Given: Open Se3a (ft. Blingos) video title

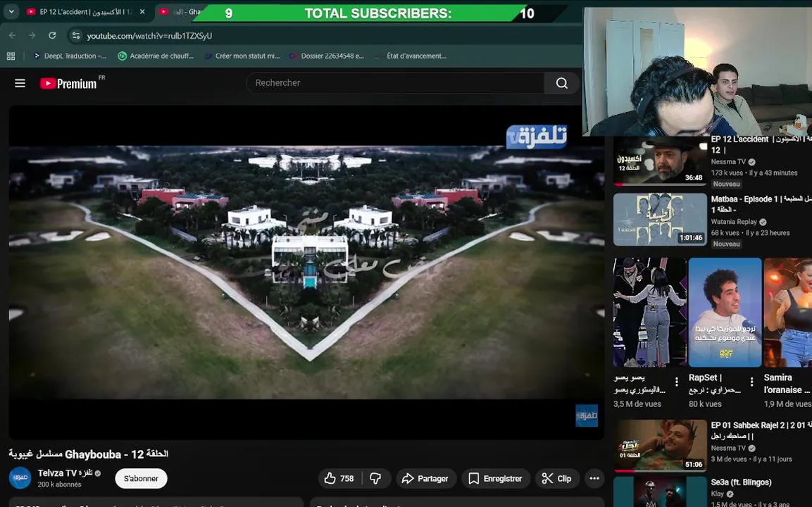Looking at the screenshot, I should coord(741,482).
